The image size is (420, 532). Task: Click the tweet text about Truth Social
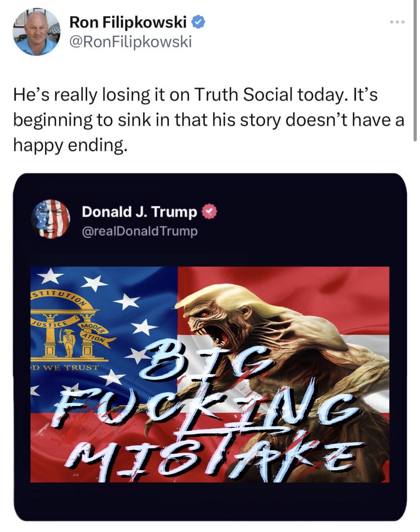(197, 120)
